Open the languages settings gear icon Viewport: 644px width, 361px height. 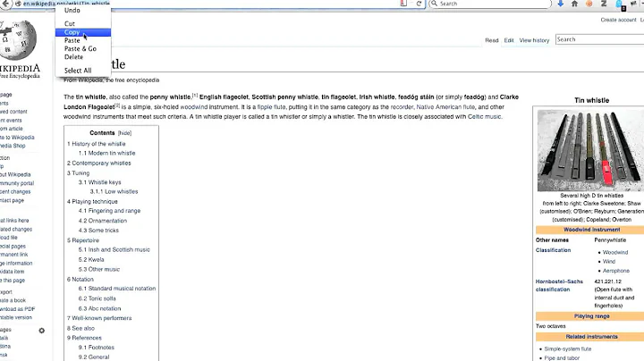41,331
